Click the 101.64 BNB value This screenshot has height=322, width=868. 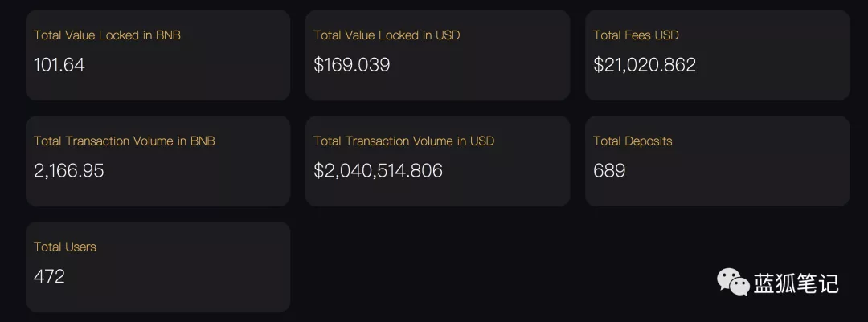click(x=59, y=65)
